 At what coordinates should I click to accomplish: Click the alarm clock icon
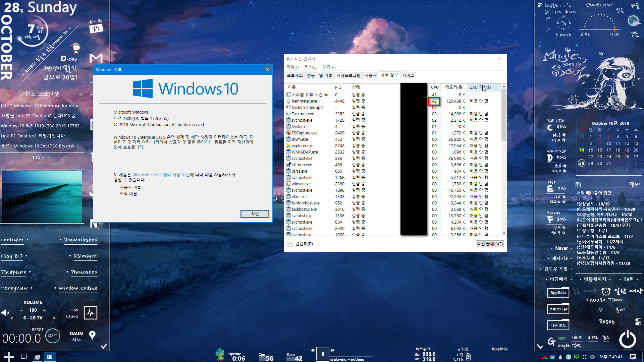(x=606, y=291)
